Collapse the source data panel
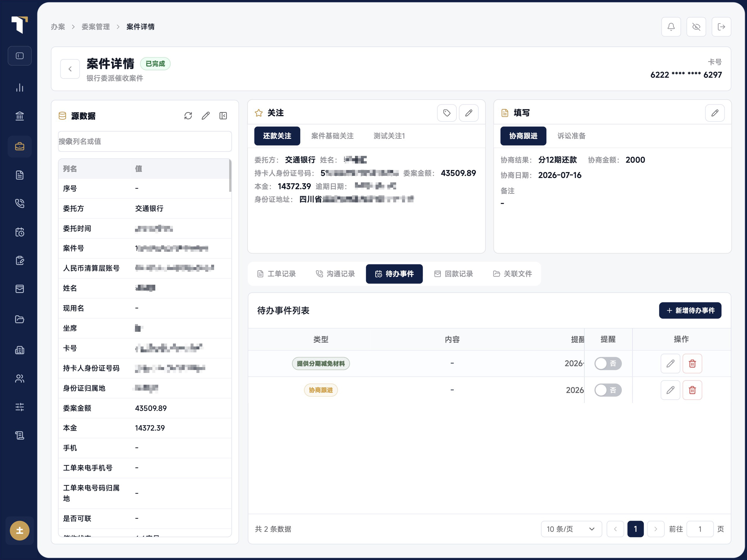This screenshot has width=747, height=560. coord(223,116)
